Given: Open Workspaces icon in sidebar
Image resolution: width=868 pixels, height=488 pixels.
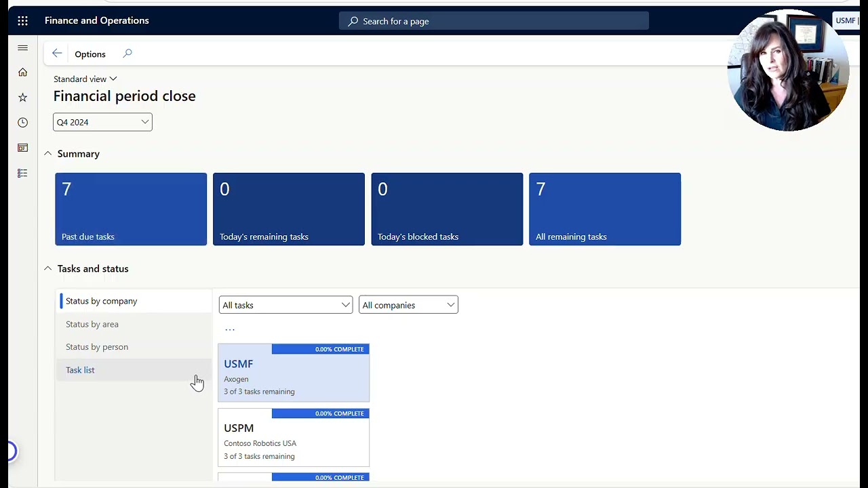Looking at the screenshot, I should tap(22, 148).
